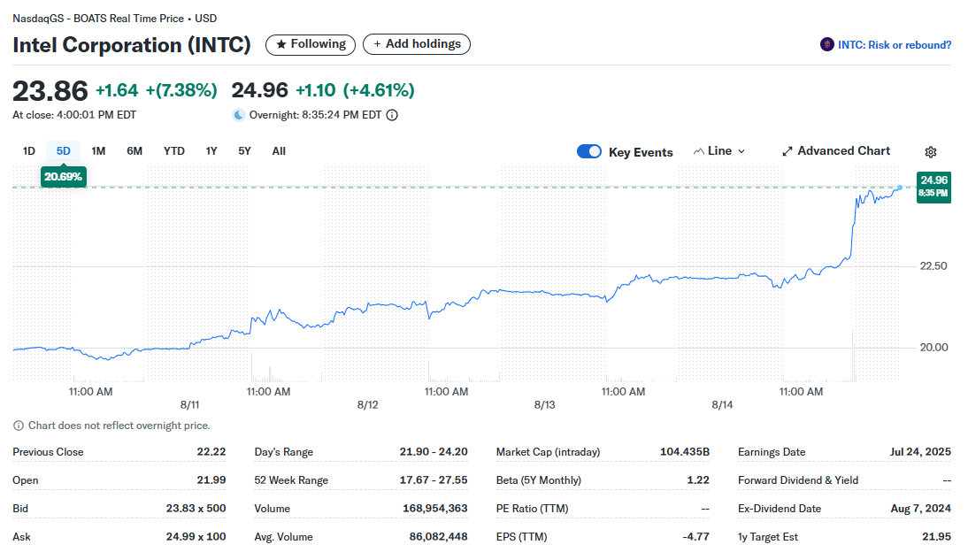Click 52 Week Range value 17.67 - 27.55
This screenshot has height=560, width=968.
coord(434,480)
